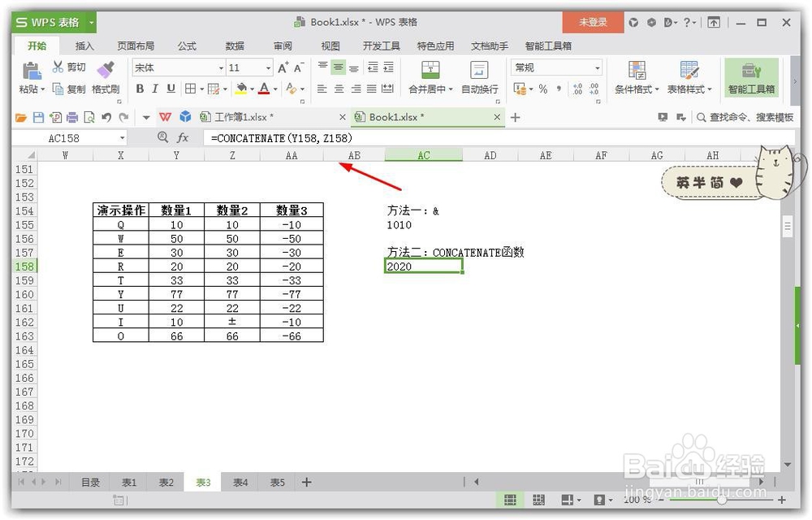Switch to the 插入 ribbon tab
This screenshot has width=812, height=520.
pyautogui.click(x=84, y=46)
